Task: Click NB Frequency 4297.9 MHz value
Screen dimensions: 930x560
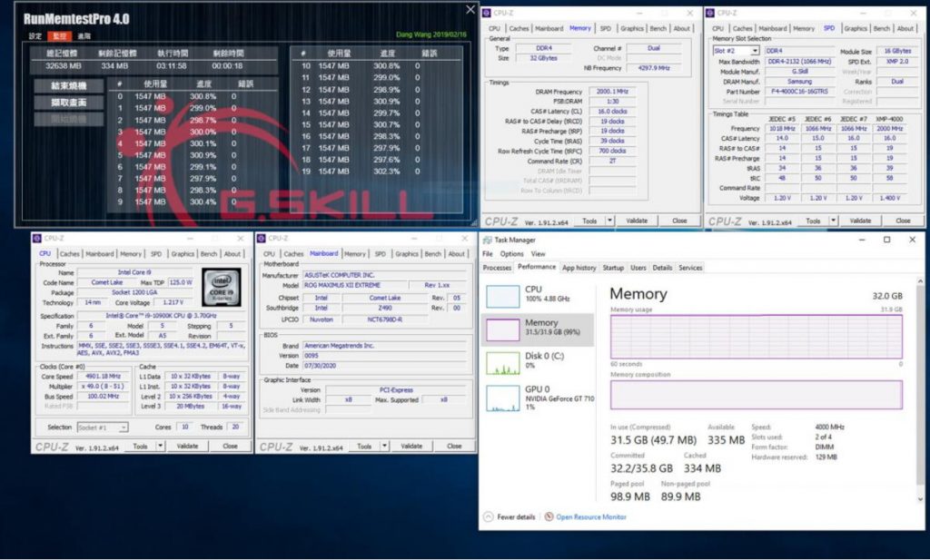Action: [x=654, y=67]
